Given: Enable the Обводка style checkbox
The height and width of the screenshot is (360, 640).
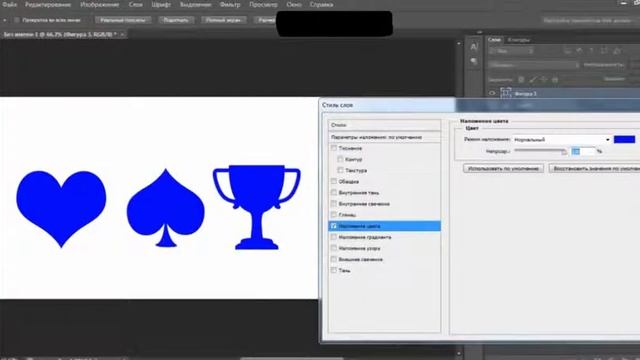Looking at the screenshot, I should click(x=334, y=181).
